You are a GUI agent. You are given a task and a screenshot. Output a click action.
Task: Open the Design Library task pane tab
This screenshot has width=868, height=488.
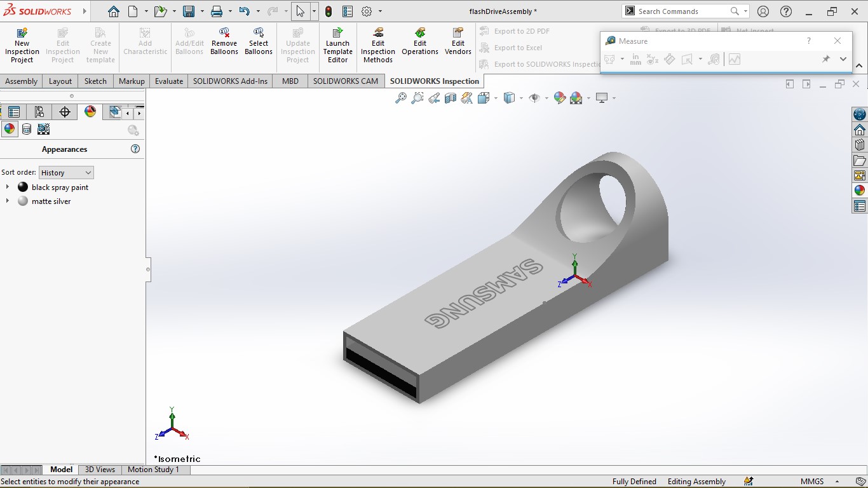click(860, 145)
